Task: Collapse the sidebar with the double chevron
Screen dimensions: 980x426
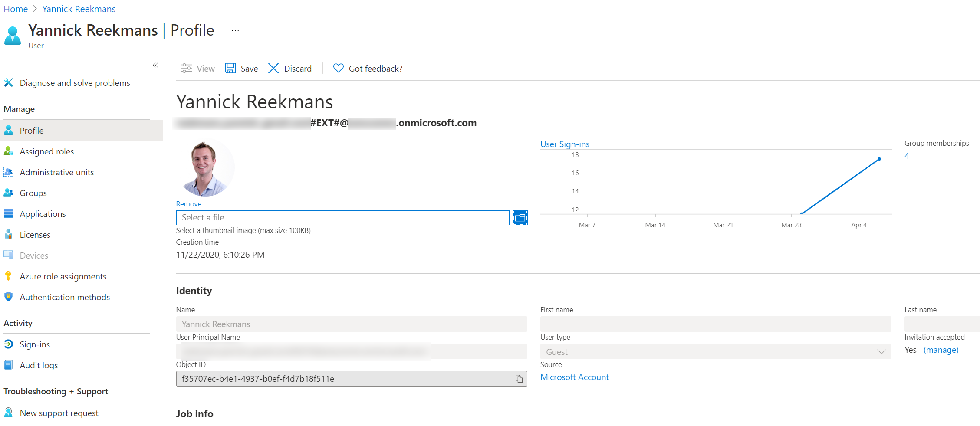Action: [155, 65]
